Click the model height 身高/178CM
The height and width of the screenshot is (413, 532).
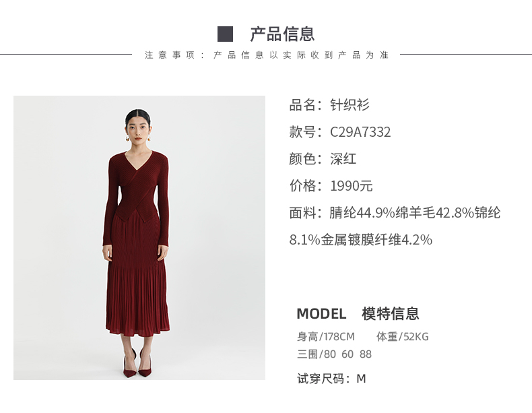tap(326, 337)
